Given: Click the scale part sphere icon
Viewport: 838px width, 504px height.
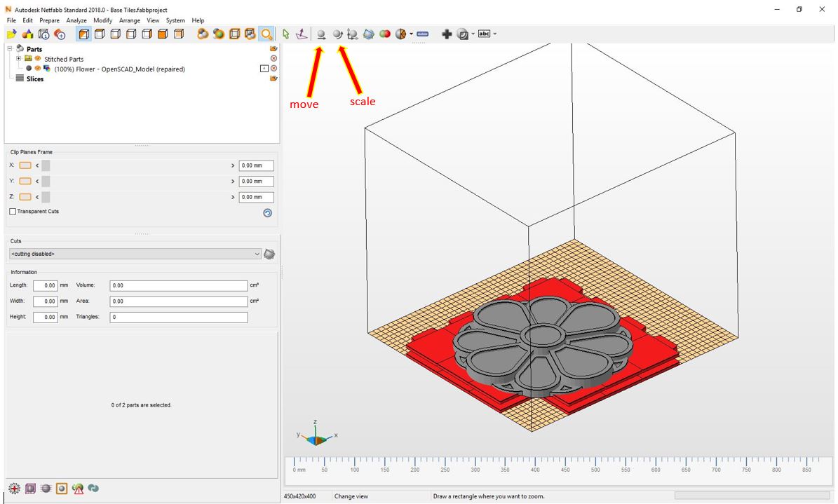Looking at the screenshot, I should (x=337, y=34).
